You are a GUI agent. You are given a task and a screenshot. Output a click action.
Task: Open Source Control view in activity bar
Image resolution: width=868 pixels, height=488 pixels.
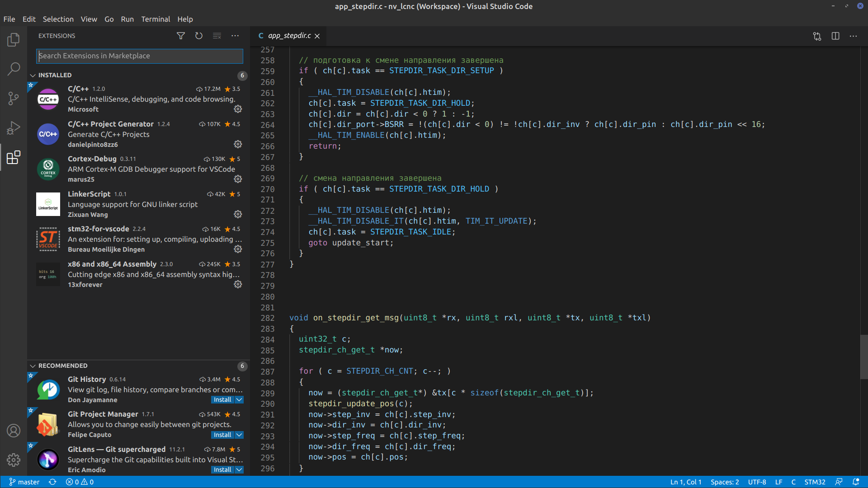14,99
